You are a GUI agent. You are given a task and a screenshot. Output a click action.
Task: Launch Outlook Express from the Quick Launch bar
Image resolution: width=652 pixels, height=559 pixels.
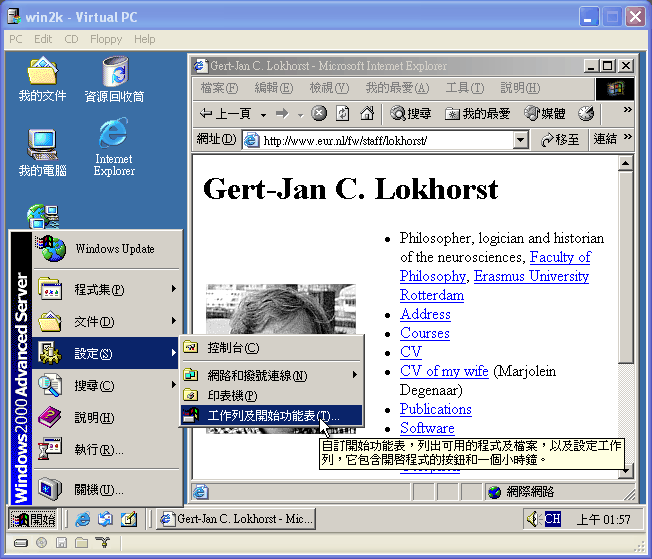[x=105, y=519]
